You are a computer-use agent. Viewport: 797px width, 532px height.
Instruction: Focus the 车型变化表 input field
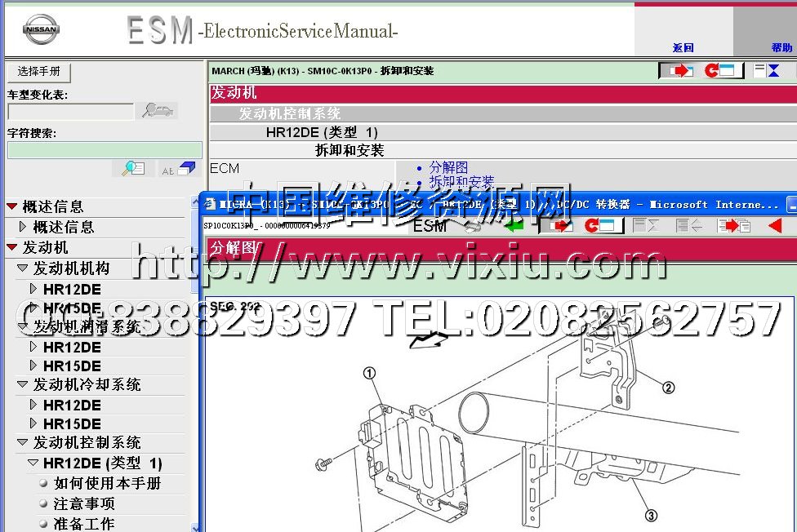tap(71, 111)
